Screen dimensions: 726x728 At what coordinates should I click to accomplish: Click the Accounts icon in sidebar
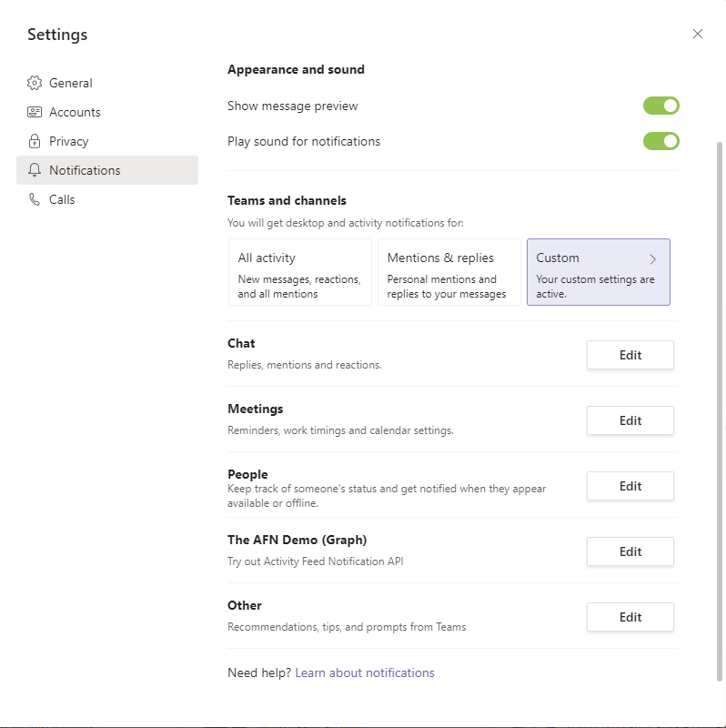tap(35, 112)
